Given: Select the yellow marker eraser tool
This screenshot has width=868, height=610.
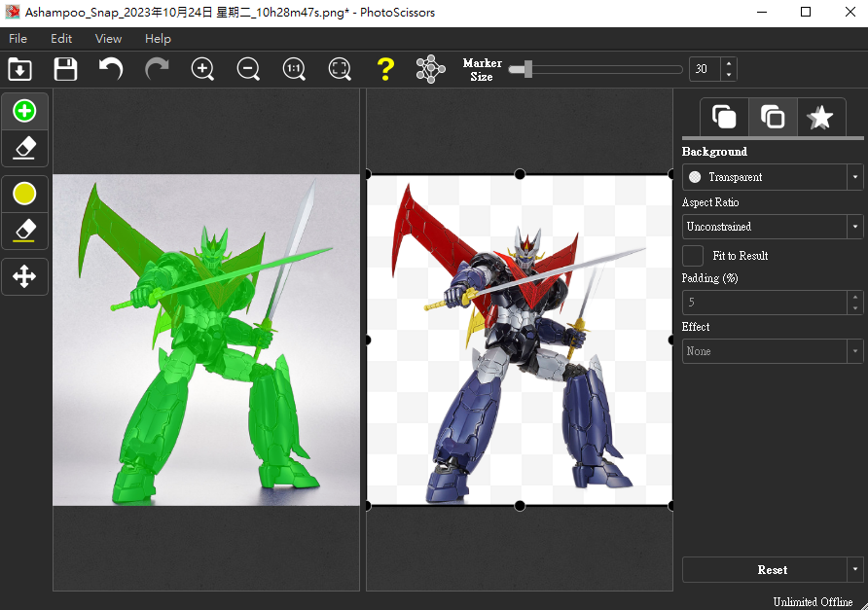Looking at the screenshot, I should (24, 231).
